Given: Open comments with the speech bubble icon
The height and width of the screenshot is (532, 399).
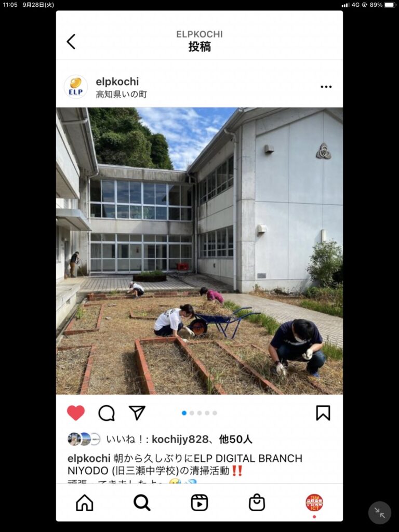Looking at the screenshot, I should tap(107, 413).
